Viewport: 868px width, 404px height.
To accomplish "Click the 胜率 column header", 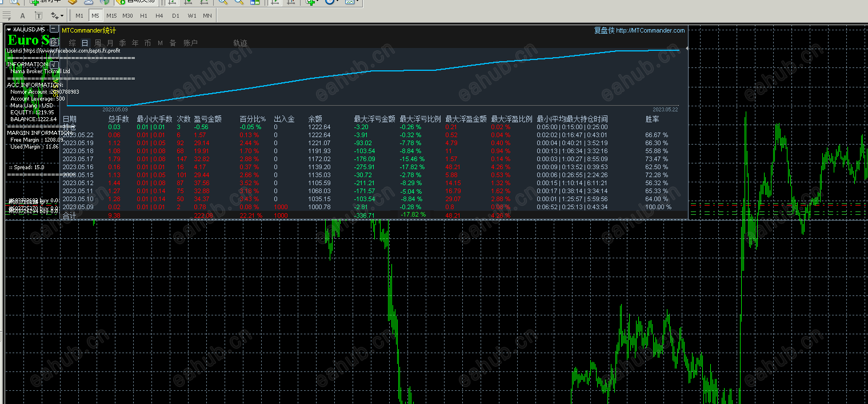I will [652, 119].
